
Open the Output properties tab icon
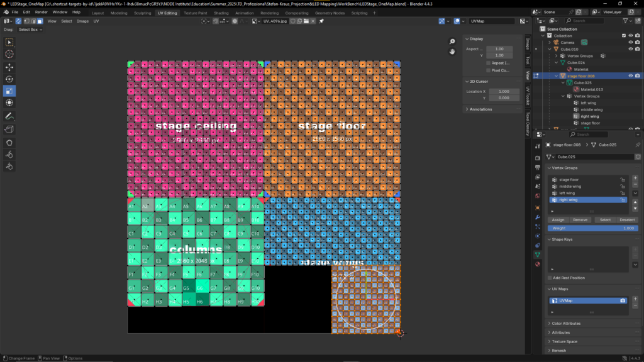[x=538, y=167]
